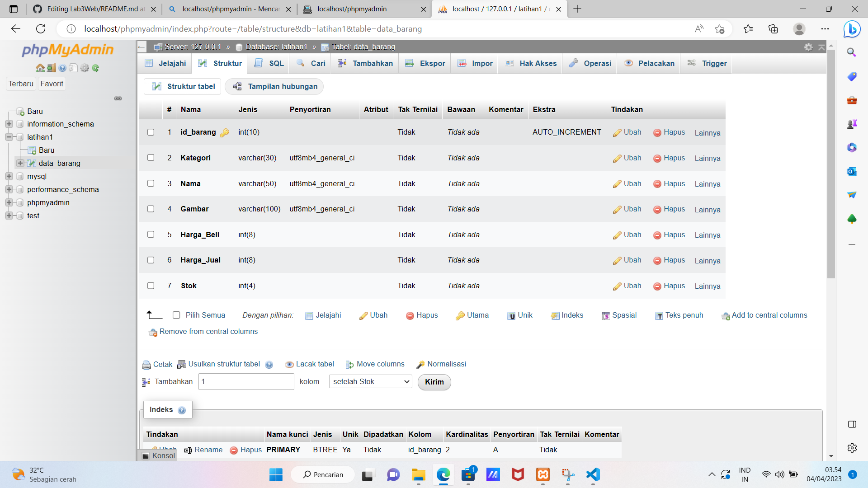Open the Ekspor tab
Screen dimensions: 868x488
425,63
